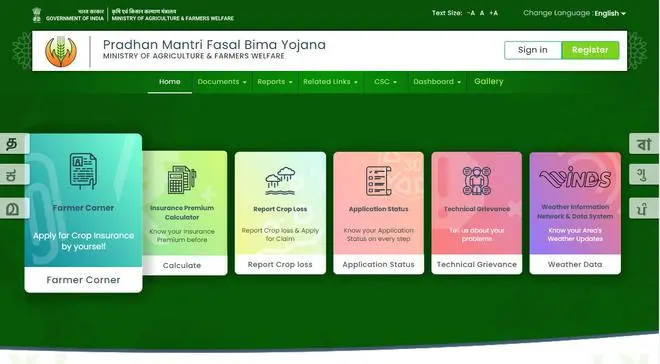660x364 pixels.
Task: Select the Punjabi language letter tile
Action: pos(643,208)
